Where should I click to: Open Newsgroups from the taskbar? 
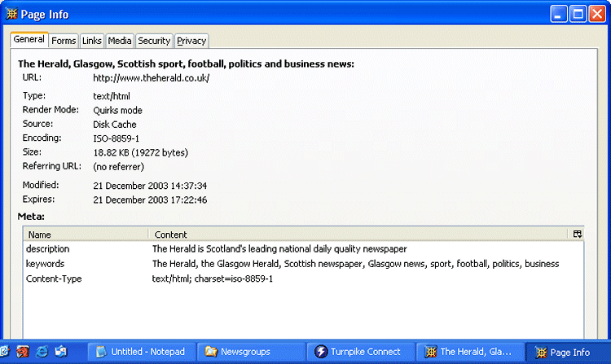251,352
